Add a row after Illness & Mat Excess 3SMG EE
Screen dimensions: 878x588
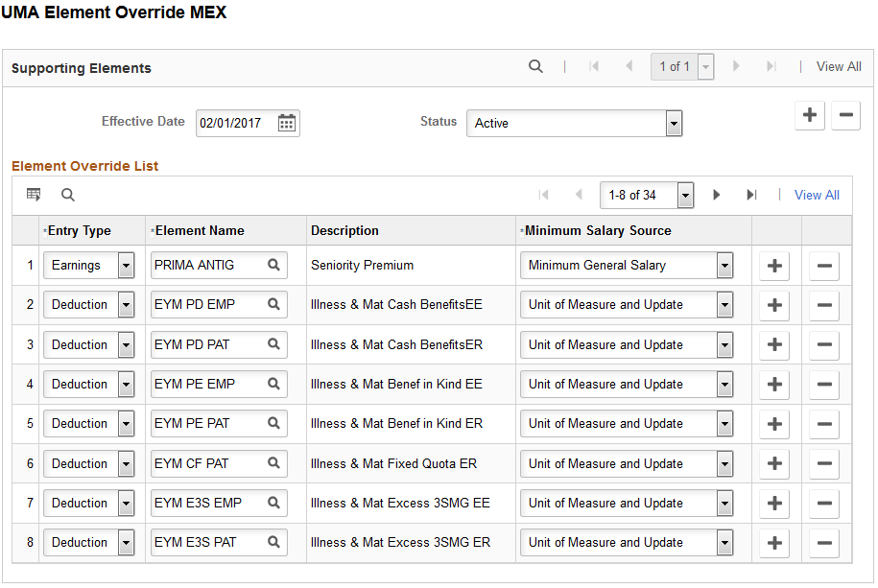pos(774,503)
